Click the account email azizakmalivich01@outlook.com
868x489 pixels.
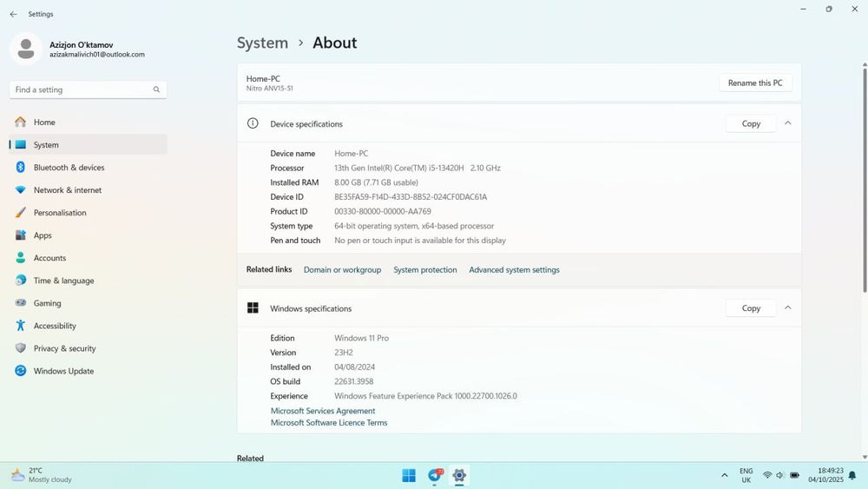point(97,54)
